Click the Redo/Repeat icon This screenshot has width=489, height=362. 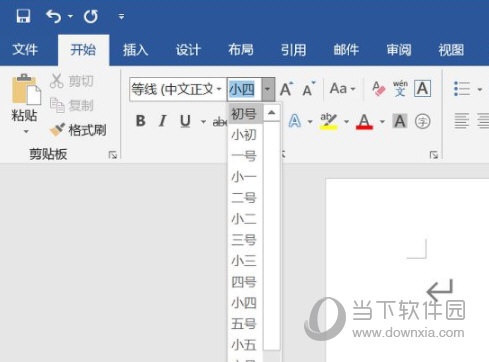pos(91,16)
